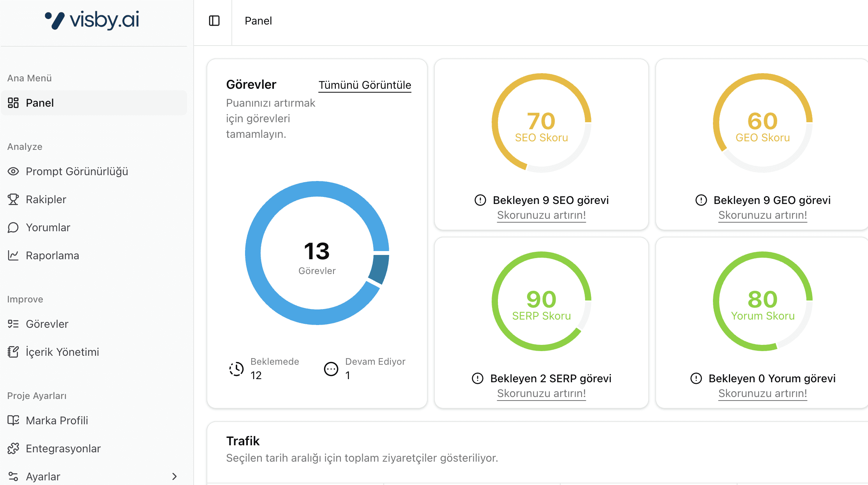Click the Prompt Görünürlüğü eye icon
This screenshot has height=485, width=868.
(x=13, y=171)
